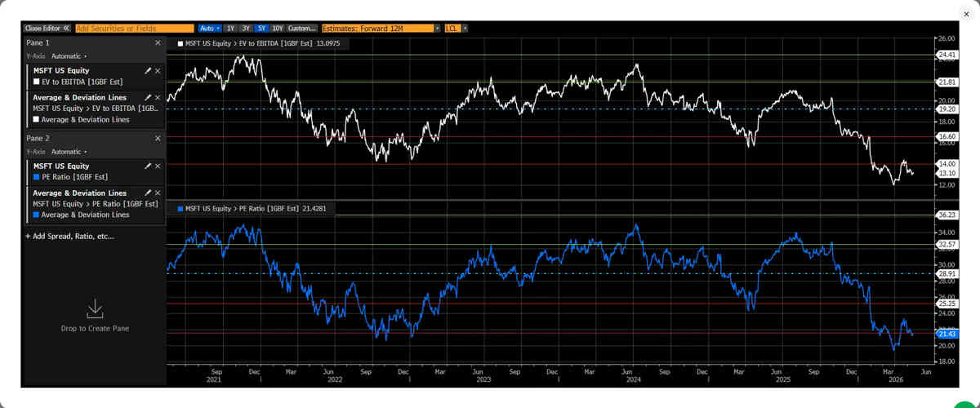Open the Auto range dropdown
The height and width of the screenshot is (408, 980).
click(210, 28)
